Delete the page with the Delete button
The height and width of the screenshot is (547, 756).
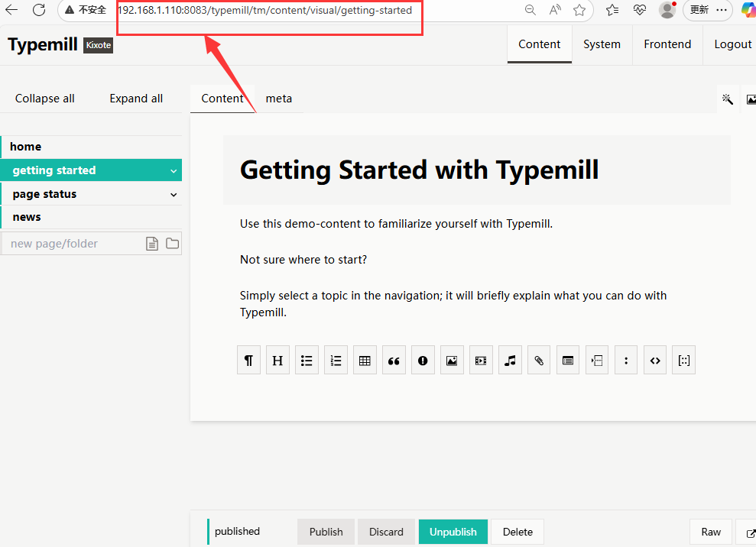tap(518, 532)
